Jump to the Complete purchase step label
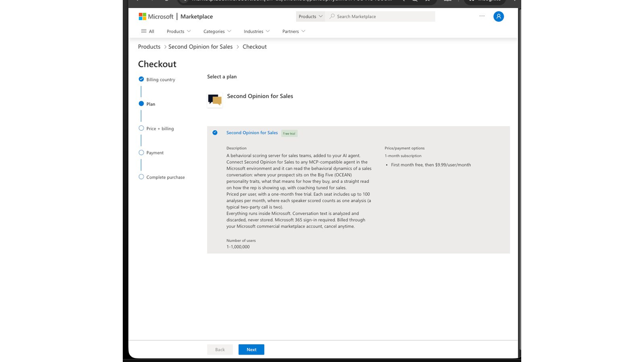This screenshot has height=362, width=644. tap(166, 177)
